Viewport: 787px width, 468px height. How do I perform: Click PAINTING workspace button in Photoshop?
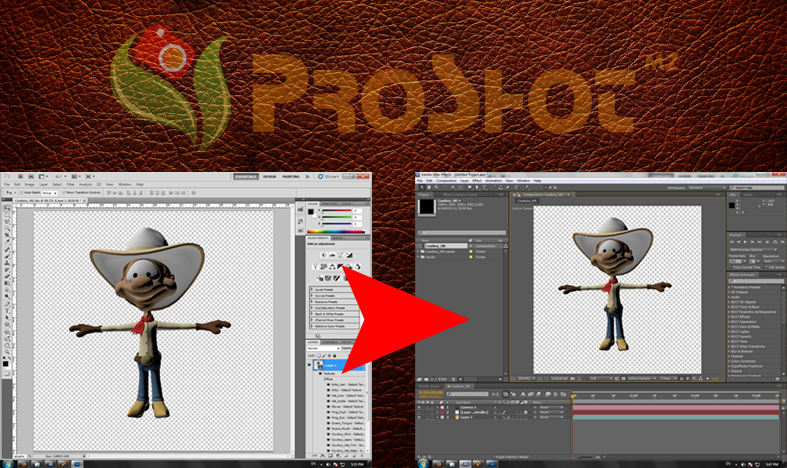point(291,176)
